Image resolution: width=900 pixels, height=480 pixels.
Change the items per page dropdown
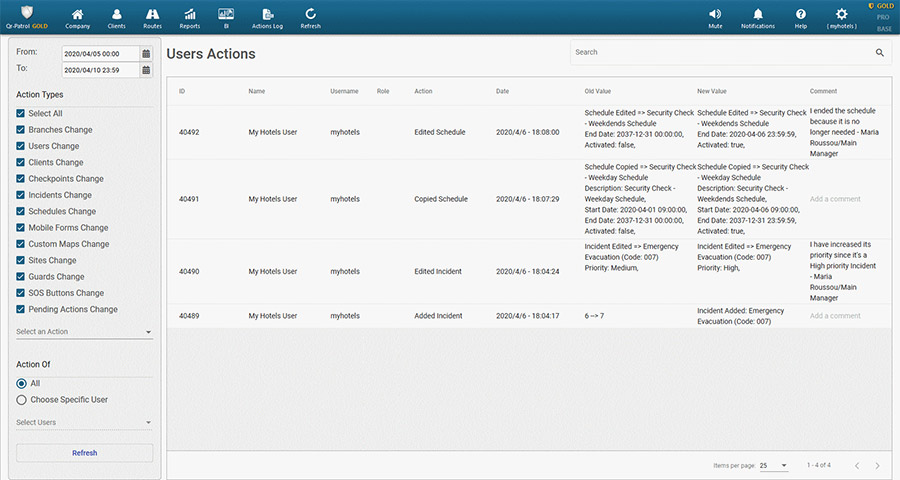(773, 466)
